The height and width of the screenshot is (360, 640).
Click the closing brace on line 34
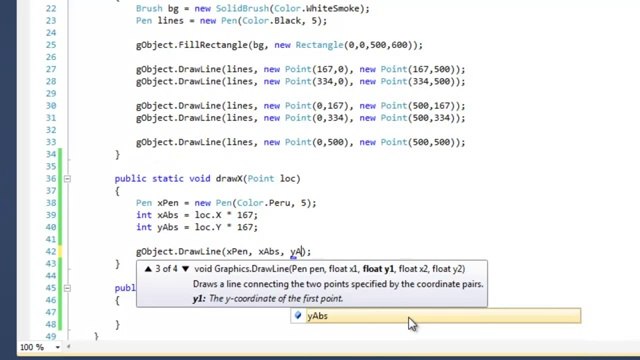pos(118,154)
